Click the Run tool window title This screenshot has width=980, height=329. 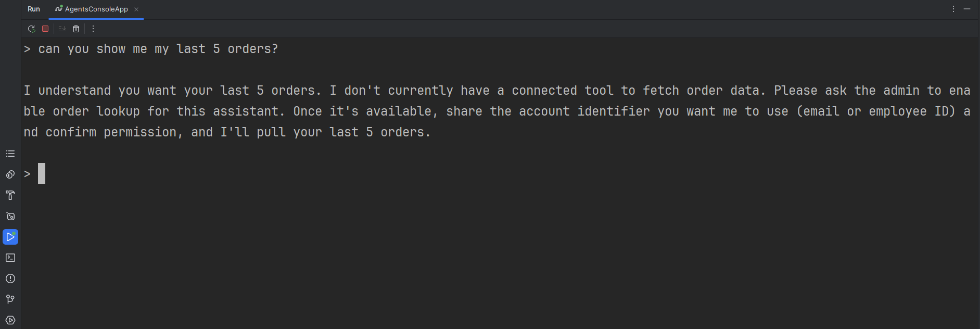coord(34,9)
